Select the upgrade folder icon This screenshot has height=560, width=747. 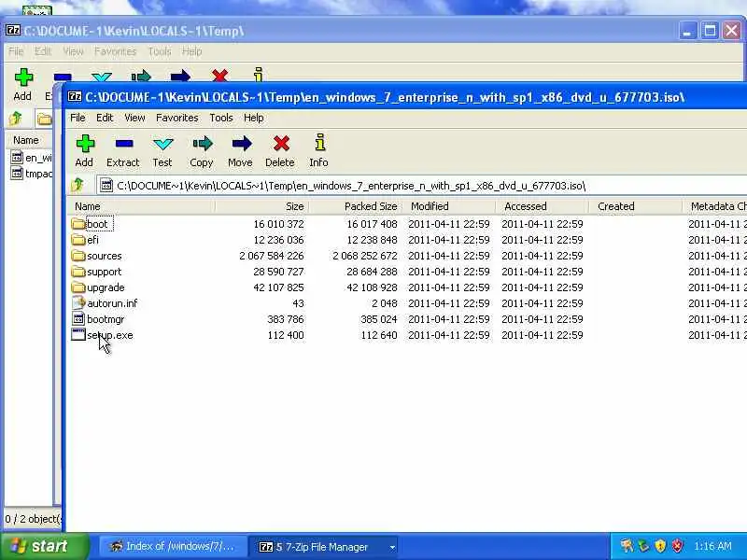coord(78,287)
